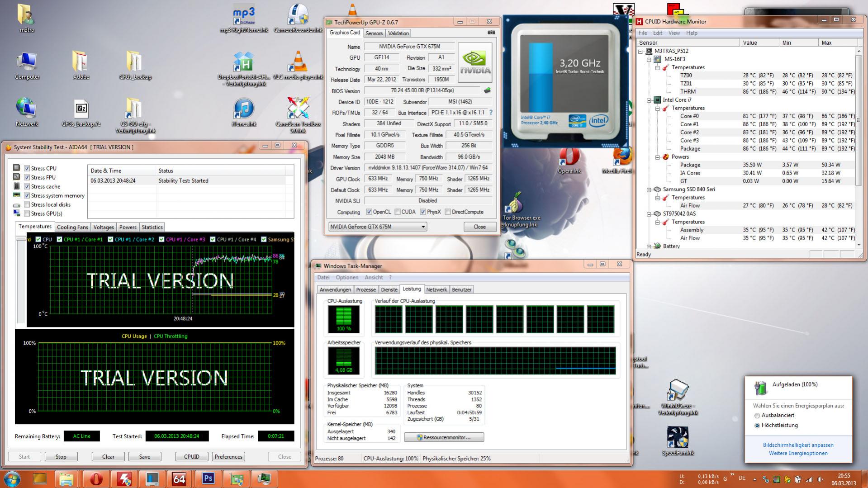Click the Bus Interface question mark icon
Viewport: 868px width, 488px height.
491,113
